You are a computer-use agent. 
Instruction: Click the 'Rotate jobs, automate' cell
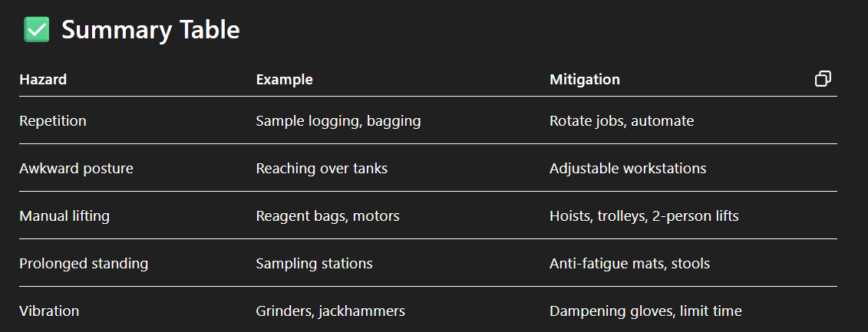pyautogui.click(x=621, y=121)
